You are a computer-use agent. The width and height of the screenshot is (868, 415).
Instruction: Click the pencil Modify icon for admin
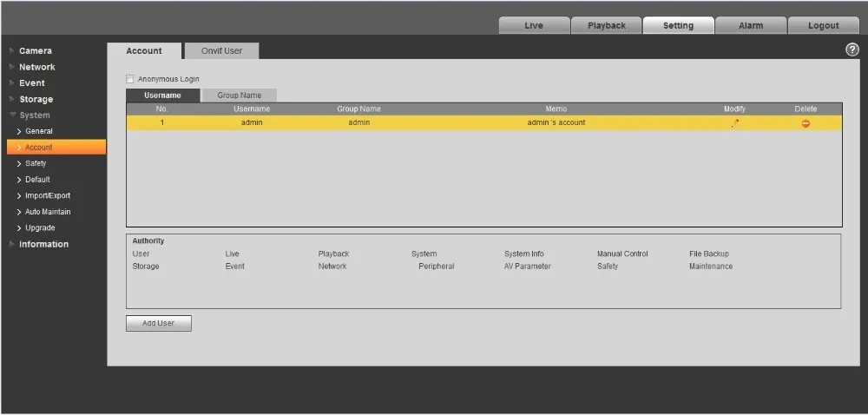click(734, 123)
